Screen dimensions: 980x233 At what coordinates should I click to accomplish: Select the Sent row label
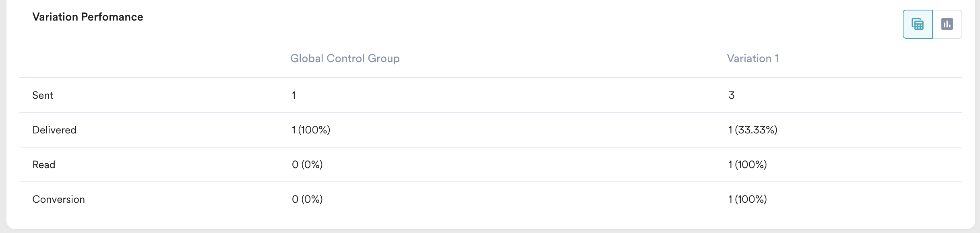coord(43,95)
